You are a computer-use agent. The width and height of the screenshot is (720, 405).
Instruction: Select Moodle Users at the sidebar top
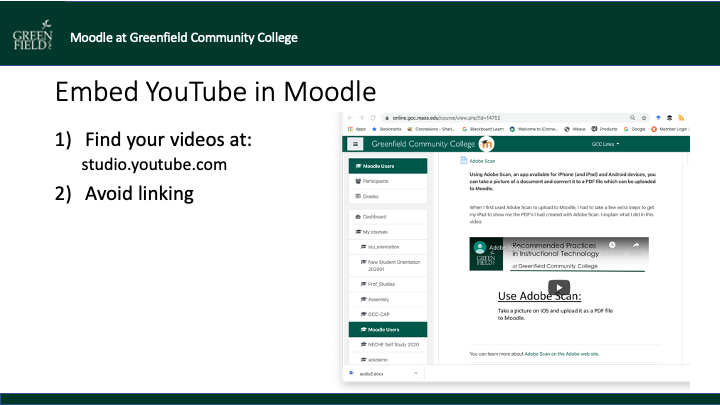click(x=388, y=166)
